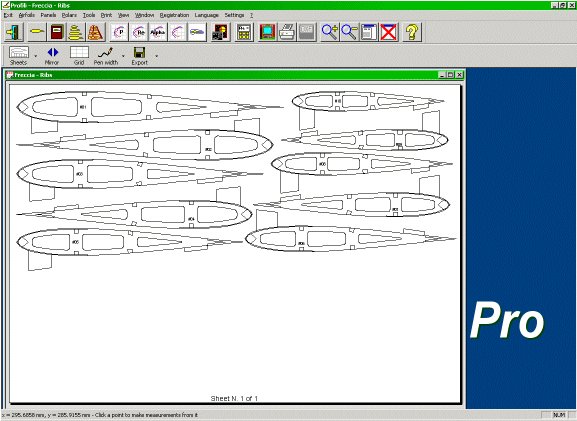Click the printer icon
Image resolution: width=577 pixels, height=421 pixels.
(287, 32)
